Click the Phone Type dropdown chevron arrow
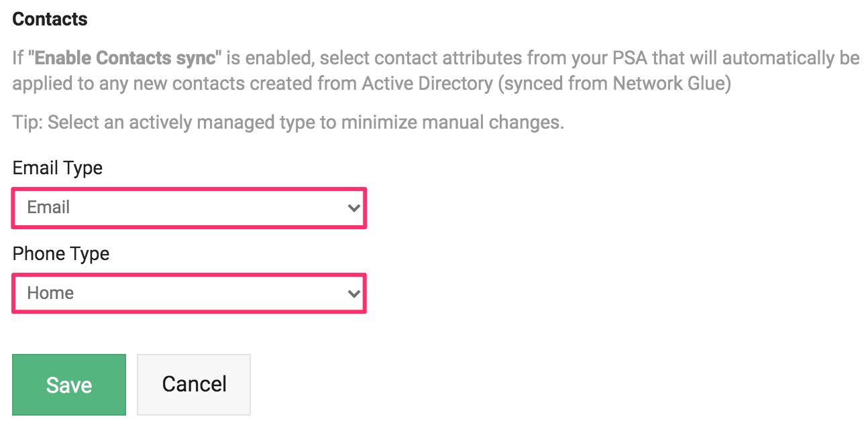This screenshot has height=429, width=868. pyautogui.click(x=354, y=294)
